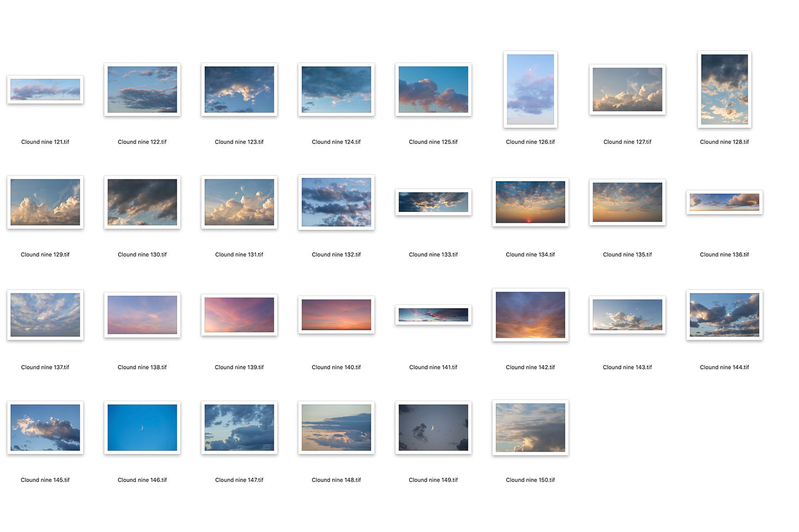799x532 pixels.
Task: Select the orange sunset Clound nine 142.tif
Action: click(530, 315)
